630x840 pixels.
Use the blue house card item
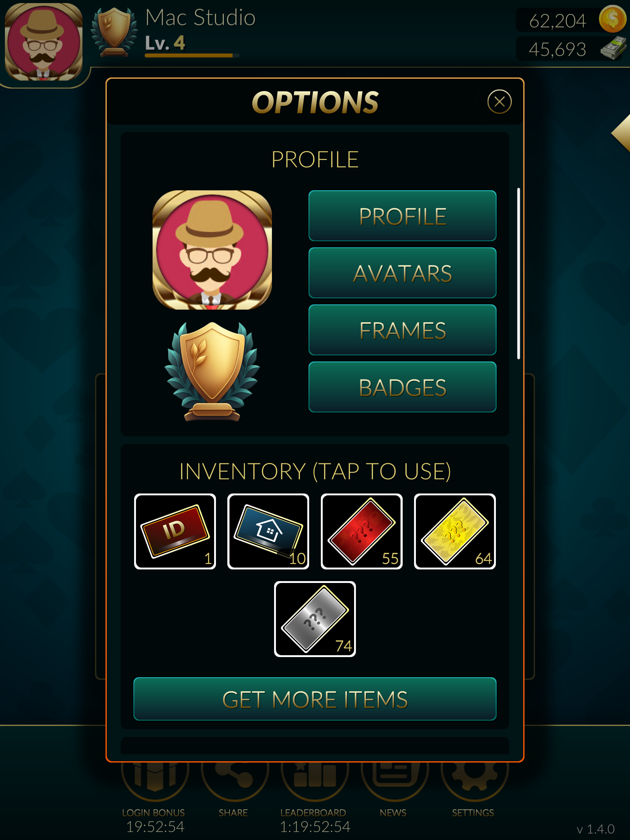(268, 531)
